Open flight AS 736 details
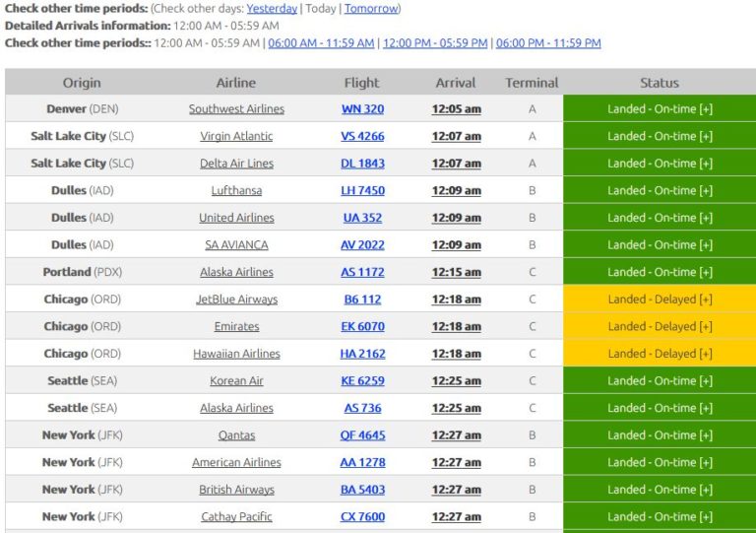This screenshot has height=533, width=756. coord(362,408)
